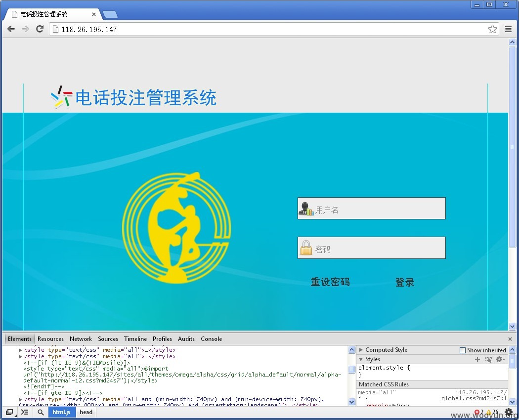Restore the browser window size

click(x=489, y=4)
